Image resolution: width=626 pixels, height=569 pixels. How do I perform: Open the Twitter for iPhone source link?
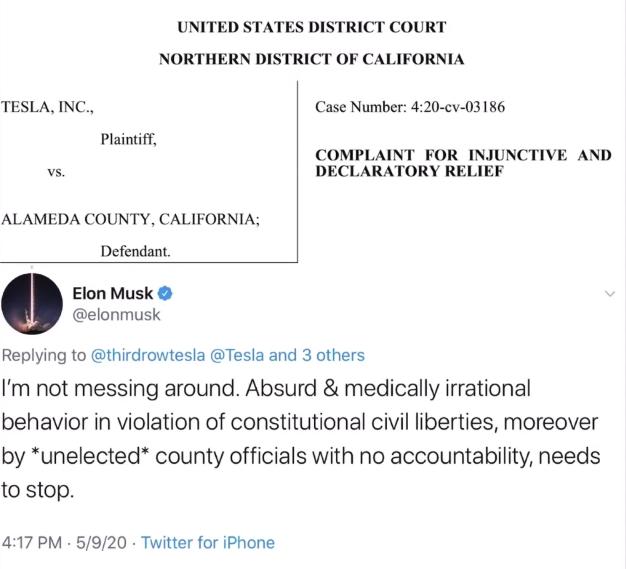tap(208, 543)
